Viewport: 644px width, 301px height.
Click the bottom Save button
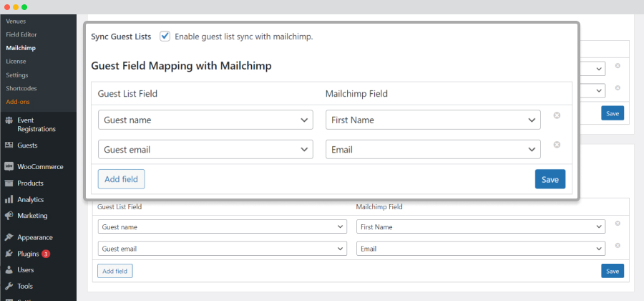(613, 271)
